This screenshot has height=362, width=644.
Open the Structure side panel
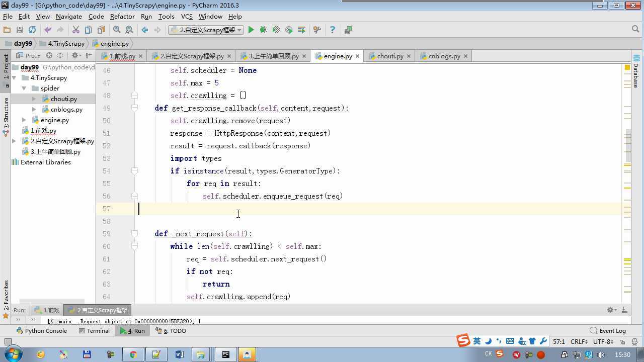6,117
